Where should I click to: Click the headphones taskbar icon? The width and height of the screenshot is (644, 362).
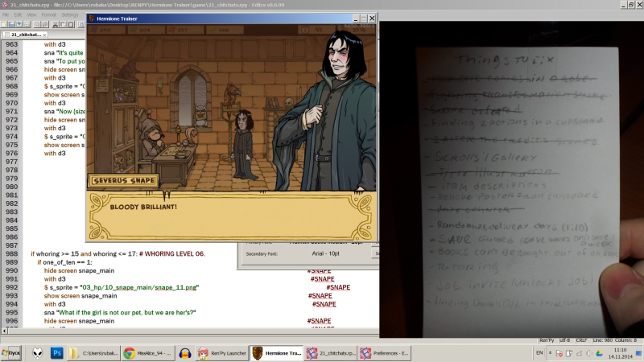point(185,353)
